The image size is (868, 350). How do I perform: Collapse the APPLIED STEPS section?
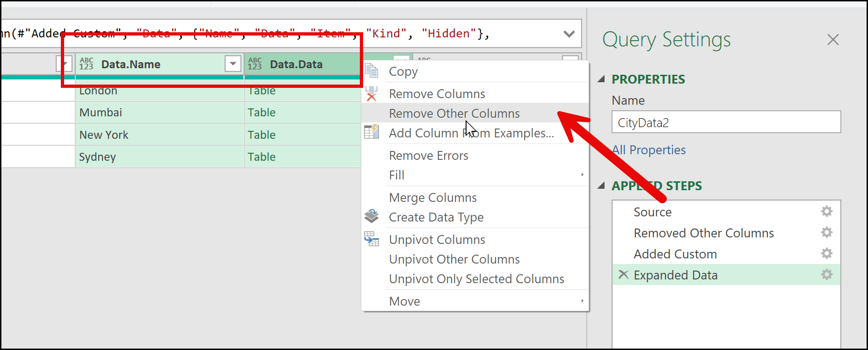pos(602,186)
